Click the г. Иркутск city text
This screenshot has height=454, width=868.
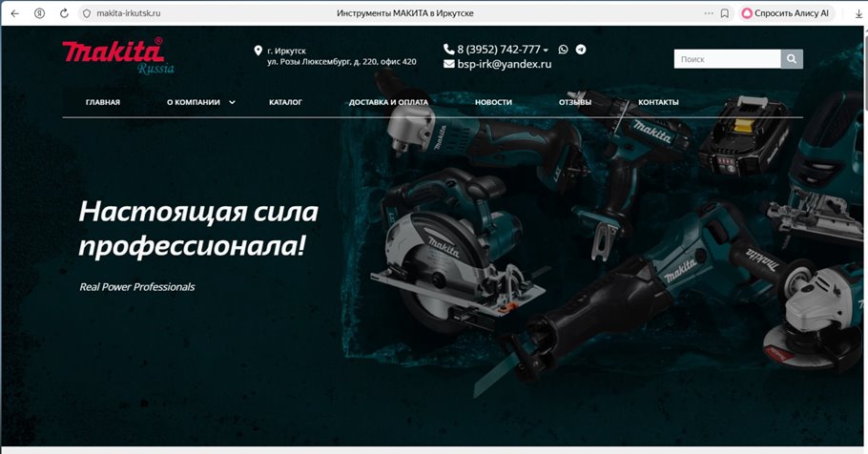(x=287, y=51)
